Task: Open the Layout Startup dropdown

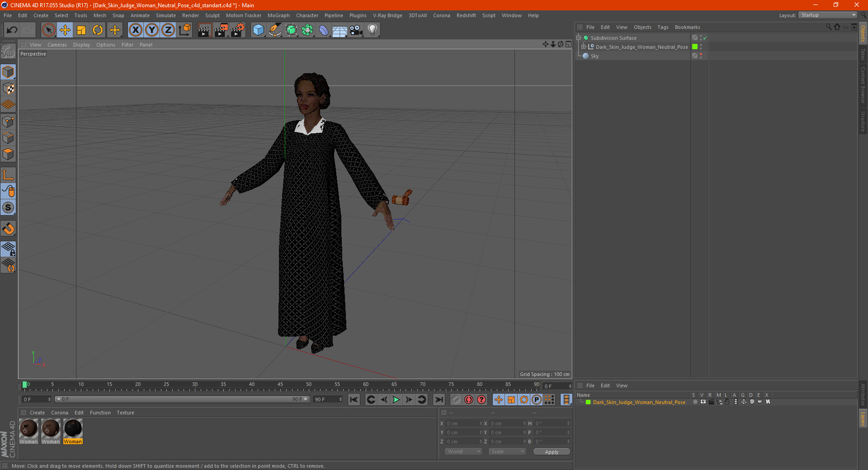Action: pos(828,15)
